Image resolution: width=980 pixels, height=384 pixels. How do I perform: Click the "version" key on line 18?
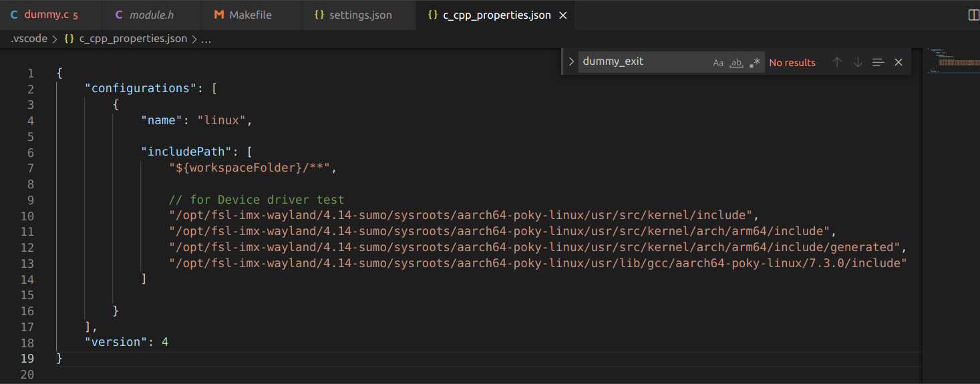point(116,342)
